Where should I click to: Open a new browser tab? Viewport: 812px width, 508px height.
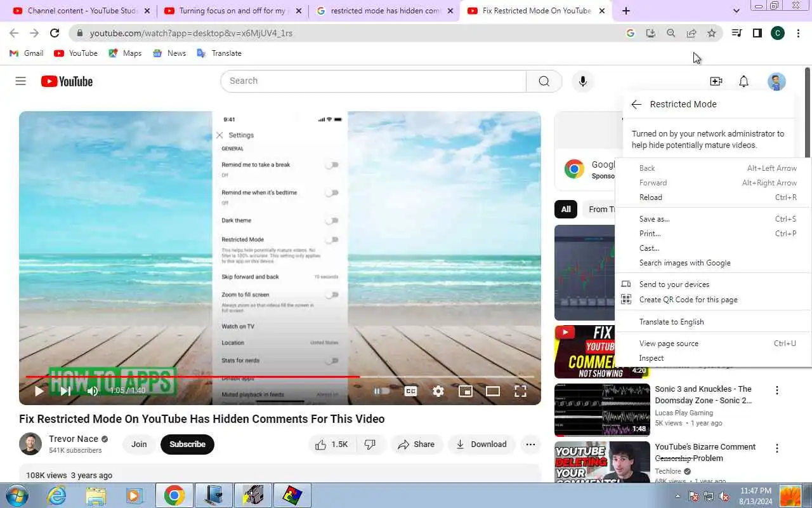(x=626, y=11)
